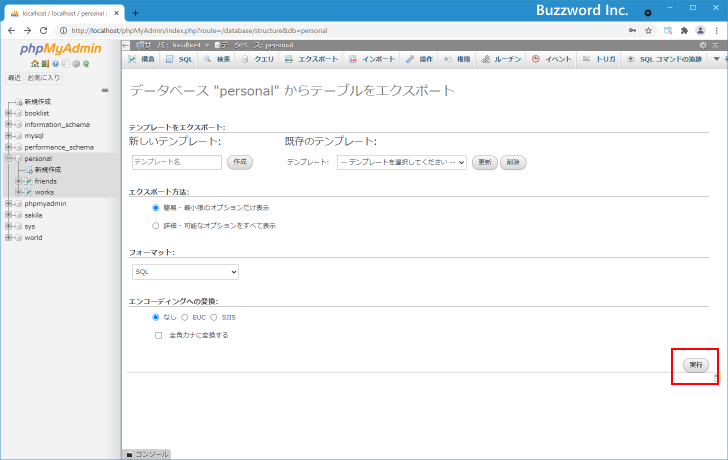Click the browser address bar URL

(199, 31)
